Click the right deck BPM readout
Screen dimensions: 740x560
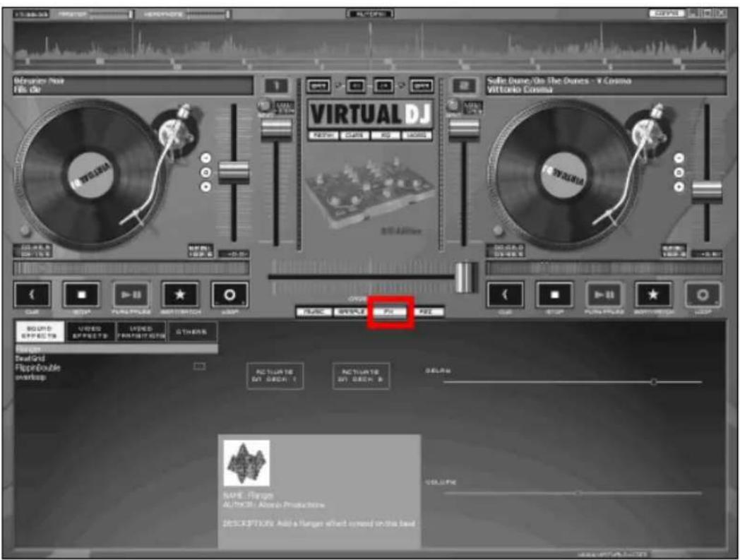(673, 251)
